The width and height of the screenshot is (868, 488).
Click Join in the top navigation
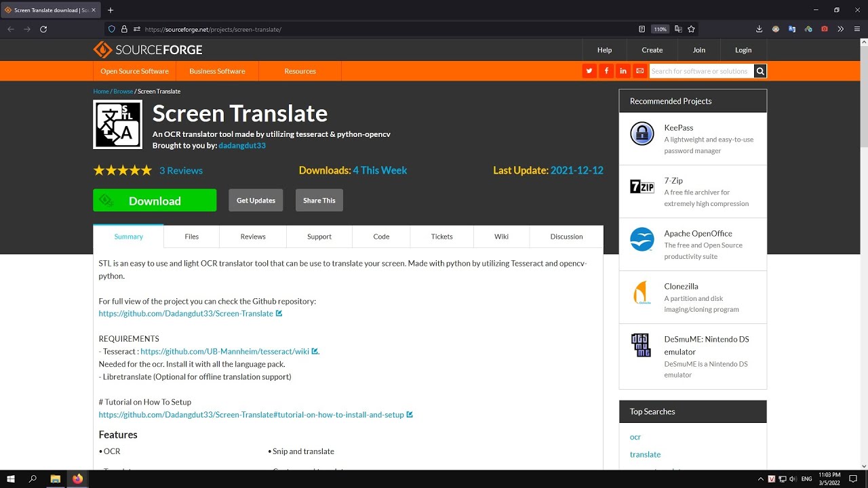(x=699, y=49)
